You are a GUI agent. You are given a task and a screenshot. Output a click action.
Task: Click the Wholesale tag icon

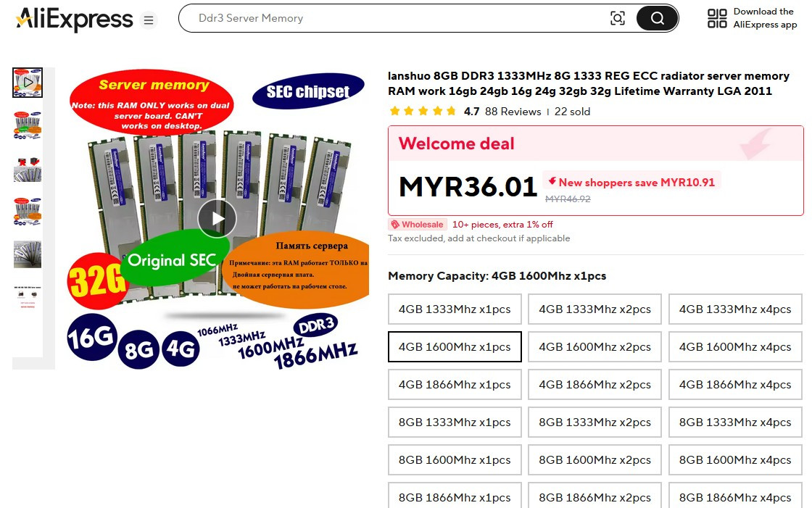tap(395, 224)
